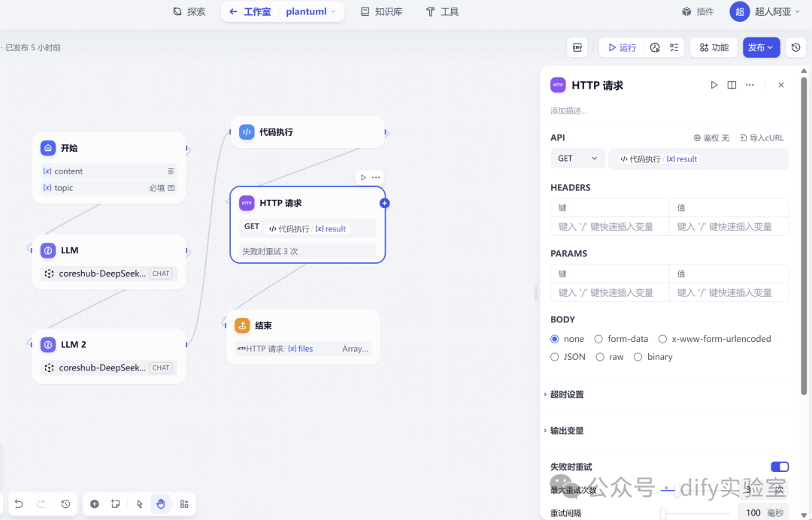This screenshot has height=520, width=812.
Task: Click the first LLM node title
Action: click(69, 250)
